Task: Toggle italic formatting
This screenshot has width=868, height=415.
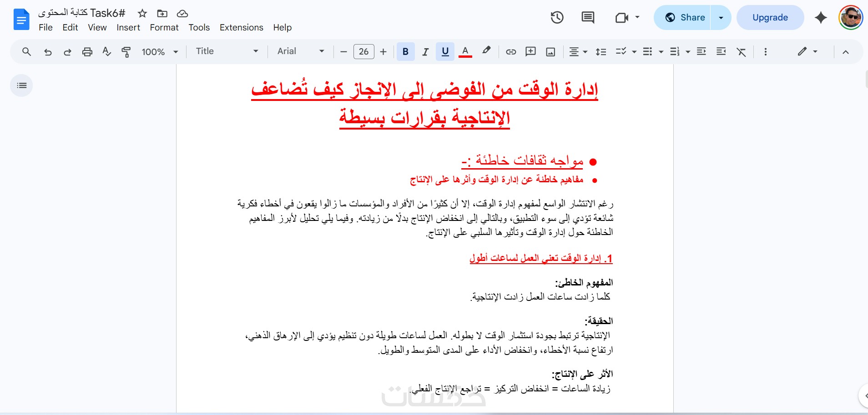Action: (425, 52)
